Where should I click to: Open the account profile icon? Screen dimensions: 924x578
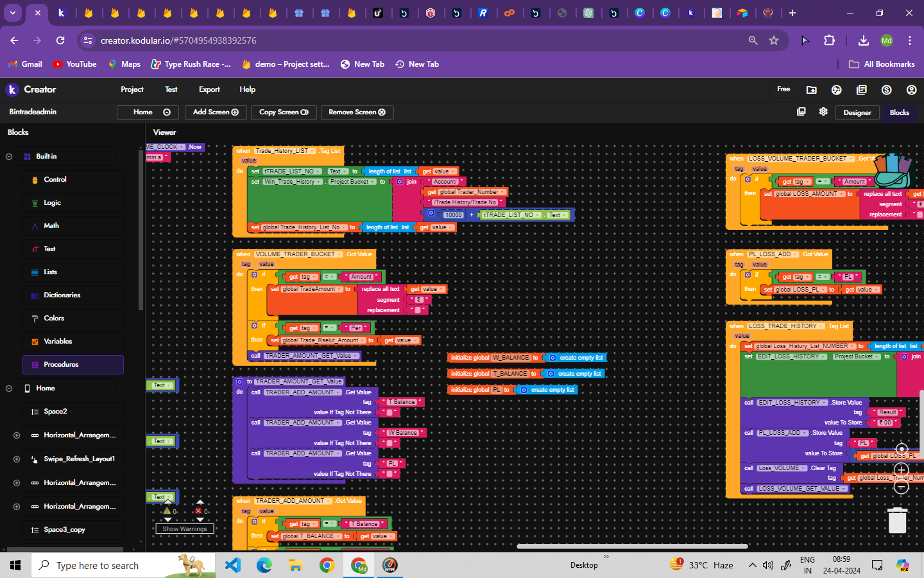911,90
